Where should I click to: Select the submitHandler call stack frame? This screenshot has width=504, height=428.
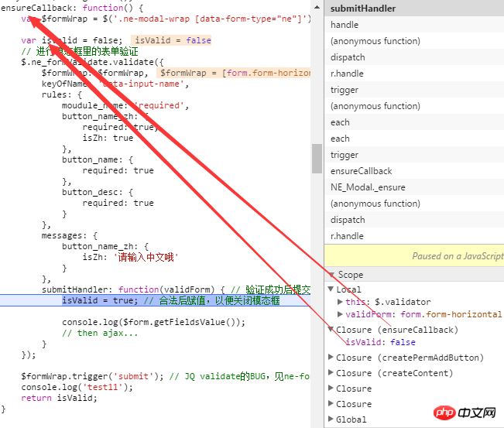pos(414,9)
